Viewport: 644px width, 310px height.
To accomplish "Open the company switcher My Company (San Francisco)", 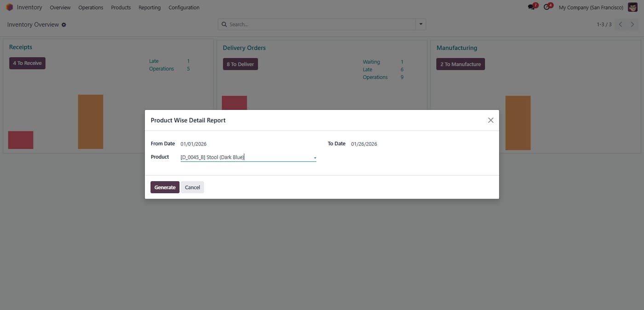I will [x=591, y=7].
